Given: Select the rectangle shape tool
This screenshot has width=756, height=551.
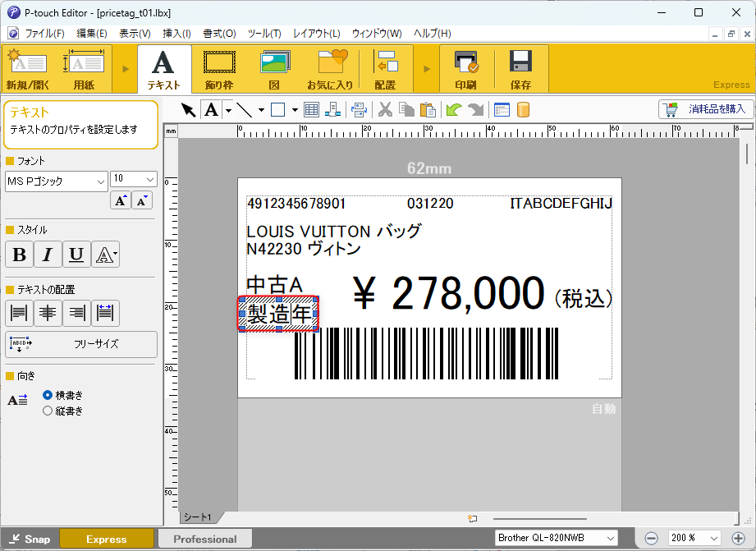Looking at the screenshot, I should point(277,110).
